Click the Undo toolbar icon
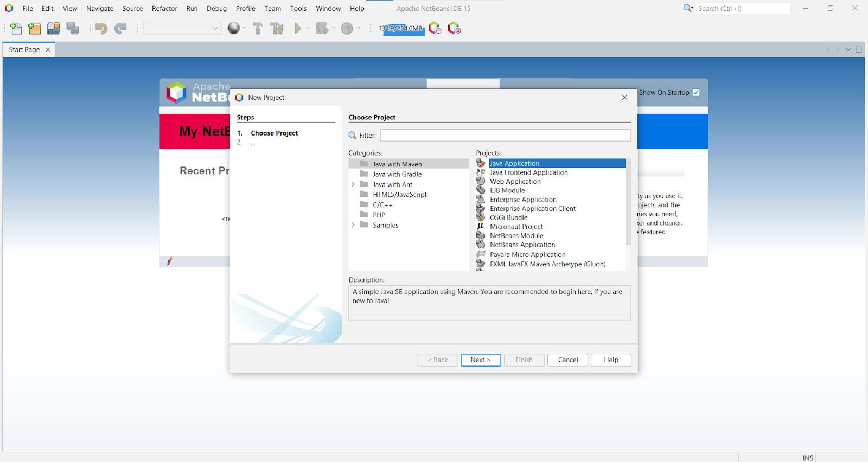 (101, 28)
